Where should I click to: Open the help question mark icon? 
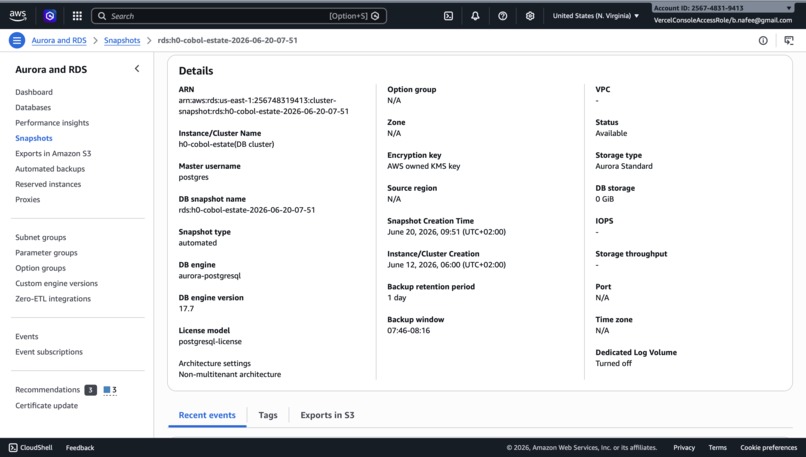[503, 16]
